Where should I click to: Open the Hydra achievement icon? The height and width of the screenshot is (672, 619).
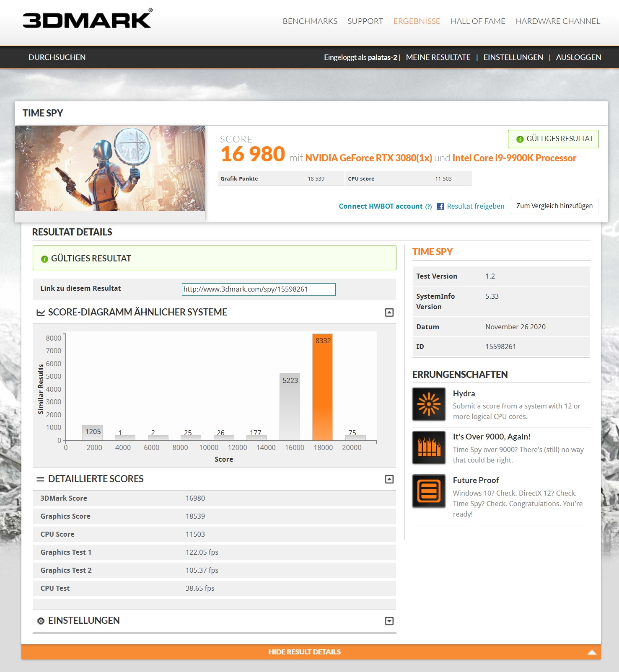tap(429, 404)
